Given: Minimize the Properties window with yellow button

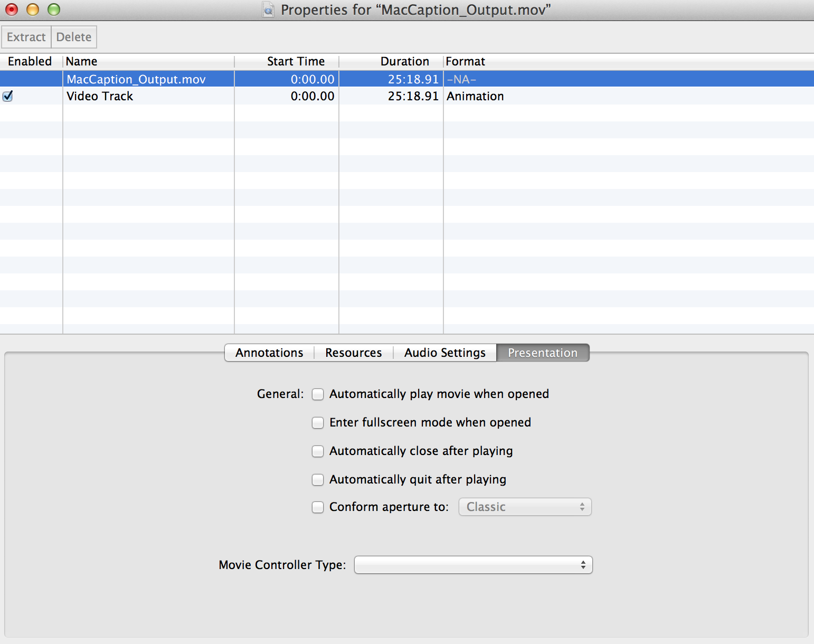Looking at the screenshot, I should pos(33,10).
